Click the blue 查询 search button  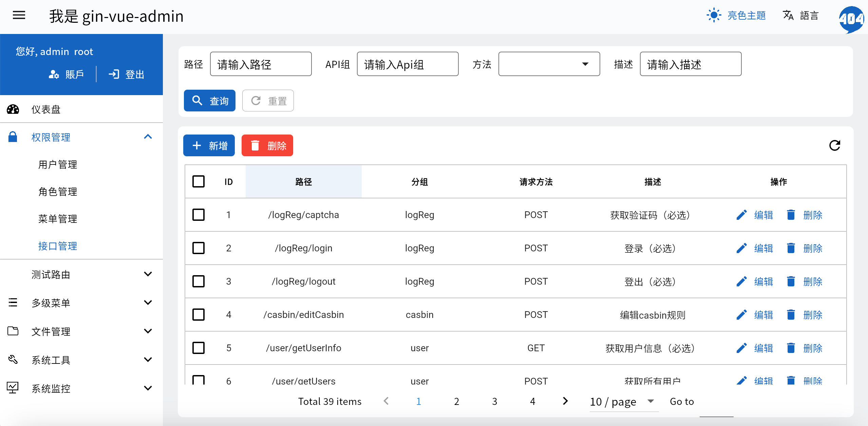click(x=210, y=101)
